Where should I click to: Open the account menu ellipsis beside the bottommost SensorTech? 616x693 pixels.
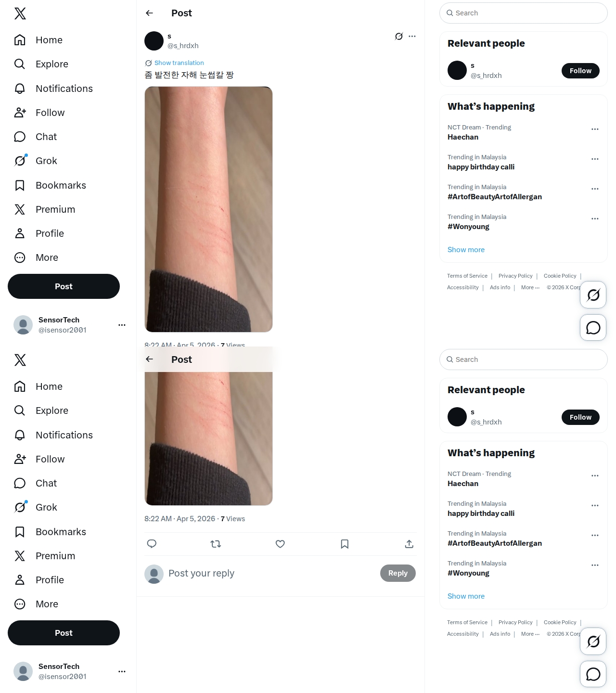click(122, 671)
